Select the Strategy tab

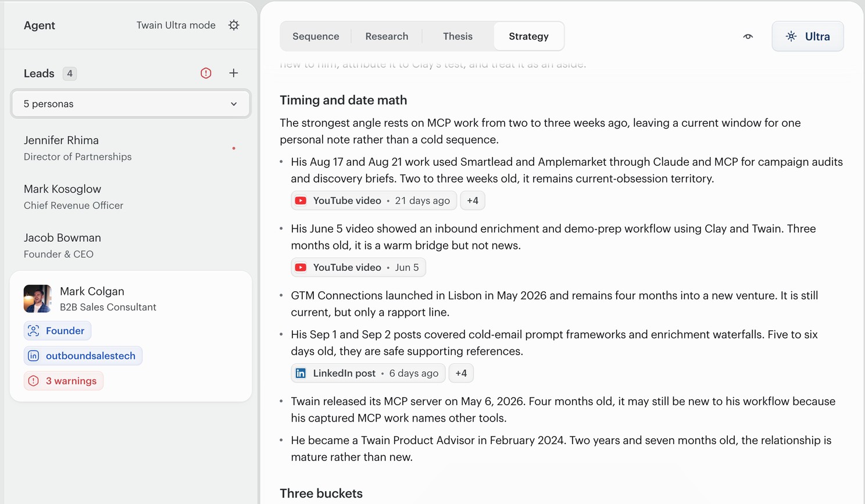tap(528, 36)
